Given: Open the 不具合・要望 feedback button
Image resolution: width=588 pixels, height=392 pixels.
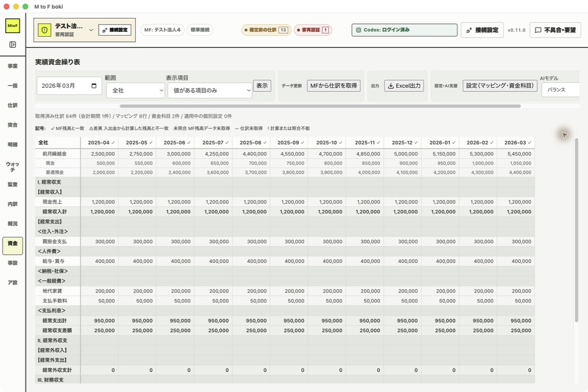Looking at the screenshot, I should (x=555, y=30).
